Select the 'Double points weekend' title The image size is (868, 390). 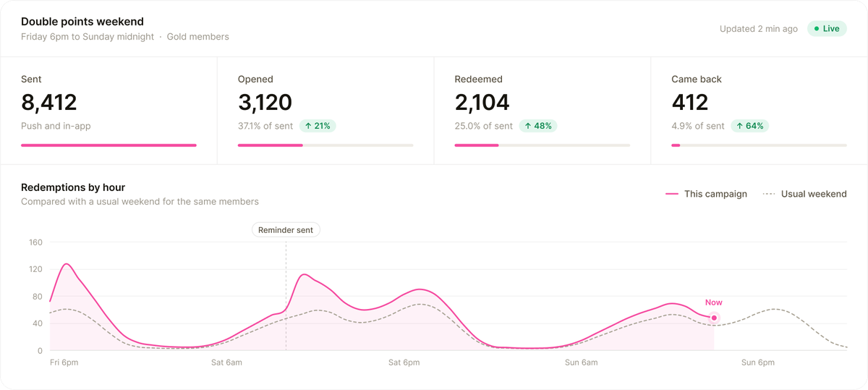[x=82, y=22]
